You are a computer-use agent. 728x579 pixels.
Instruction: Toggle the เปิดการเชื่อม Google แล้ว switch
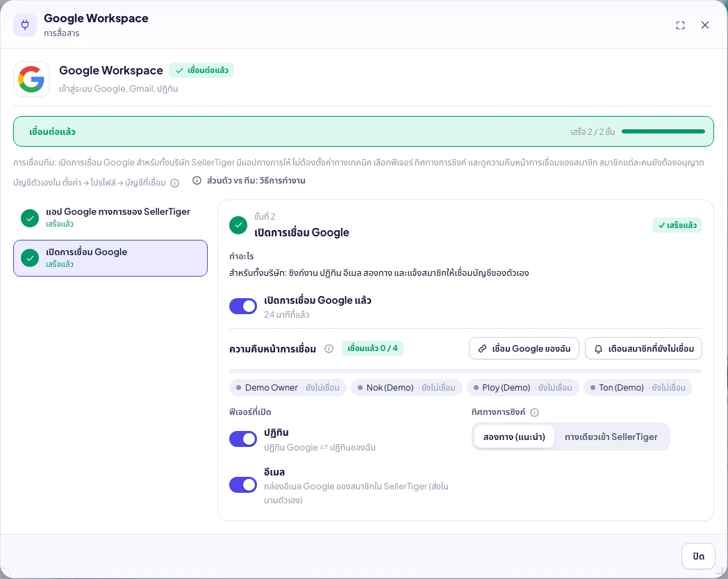click(x=243, y=307)
